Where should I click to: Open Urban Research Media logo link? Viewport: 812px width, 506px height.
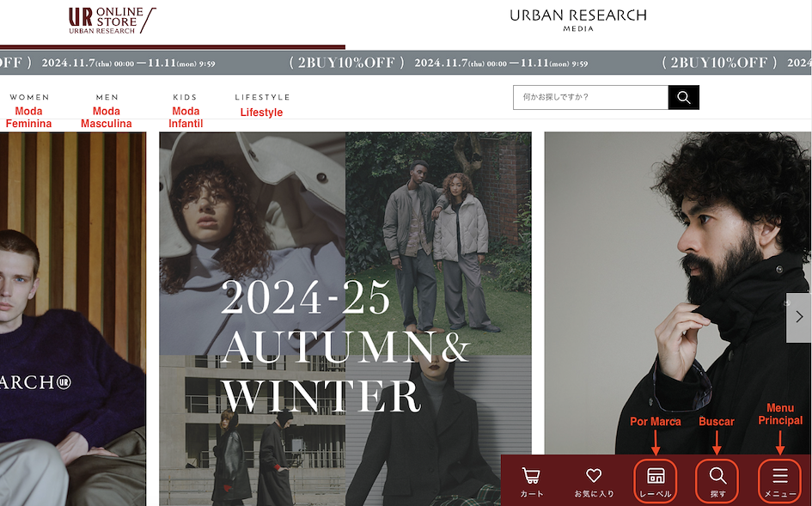tap(578, 21)
